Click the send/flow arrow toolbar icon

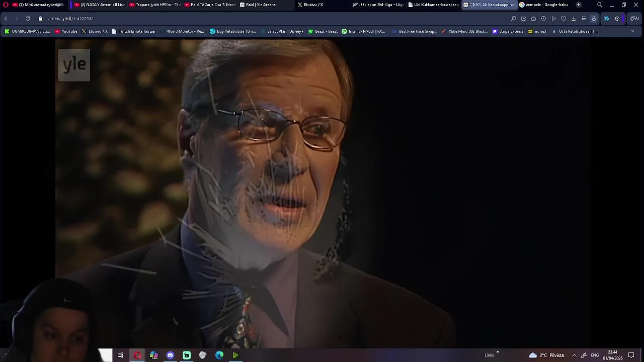(553, 19)
